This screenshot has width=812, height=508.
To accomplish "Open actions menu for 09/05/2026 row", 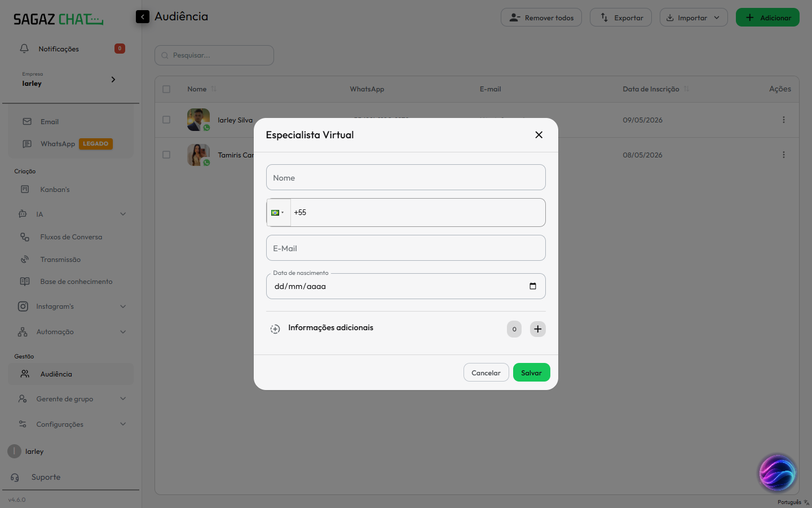I will (x=783, y=120).
